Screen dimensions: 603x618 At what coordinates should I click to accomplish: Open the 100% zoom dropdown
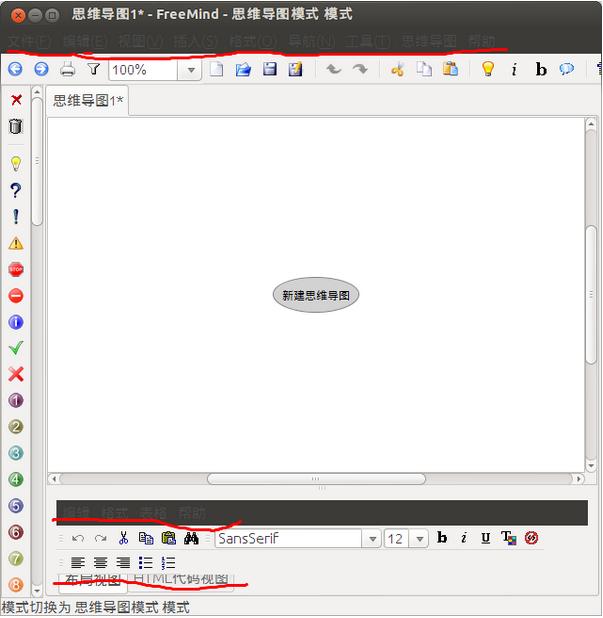tap(189, 70)
